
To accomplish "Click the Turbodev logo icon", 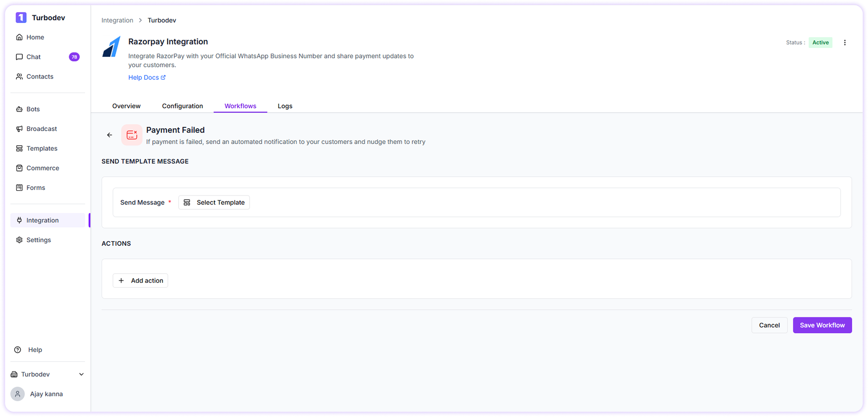I will click(x=21, y=17).
